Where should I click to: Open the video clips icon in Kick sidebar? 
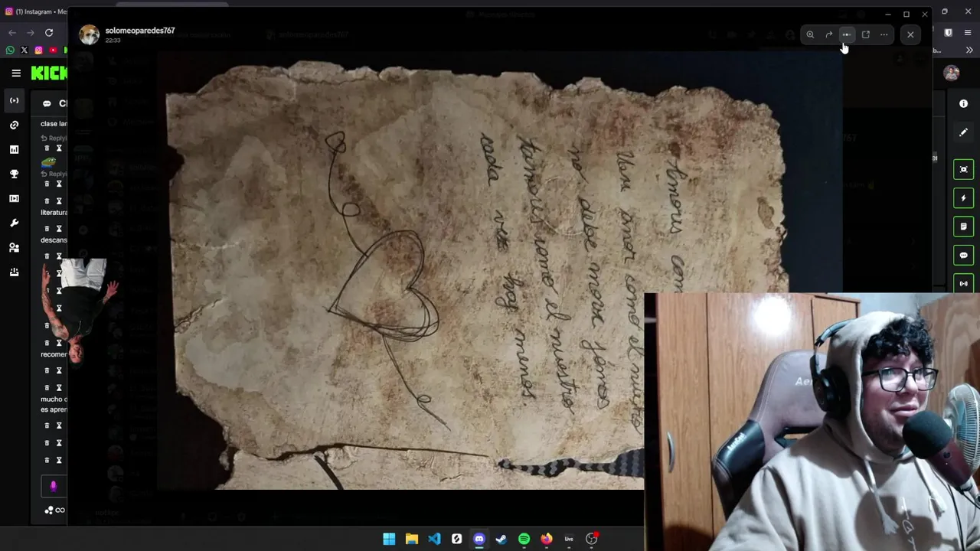click(x=14, y=198)
